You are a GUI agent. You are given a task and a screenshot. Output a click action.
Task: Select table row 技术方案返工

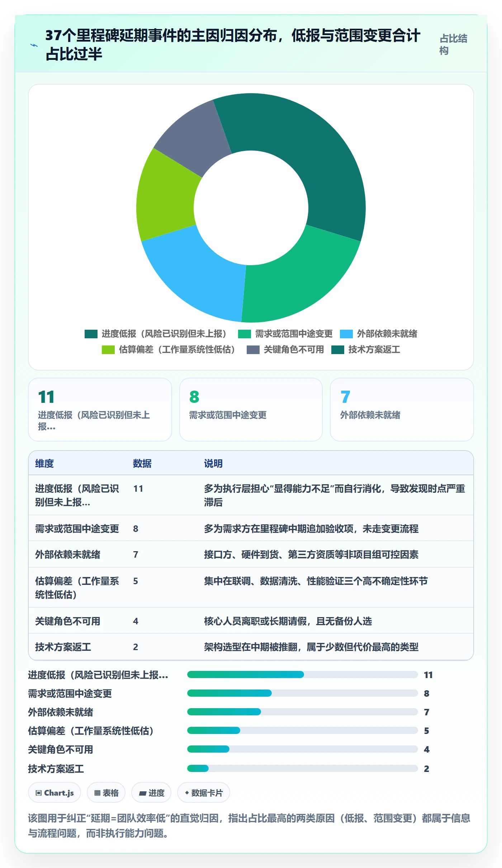click(251, 647)
